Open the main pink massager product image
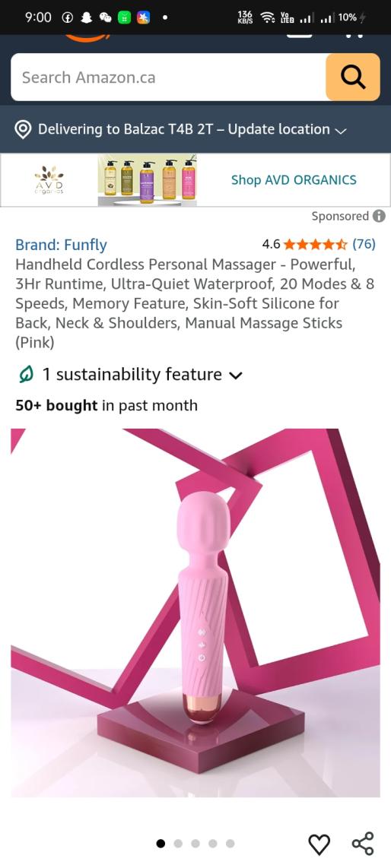391x868 pixels. (195, 613)
